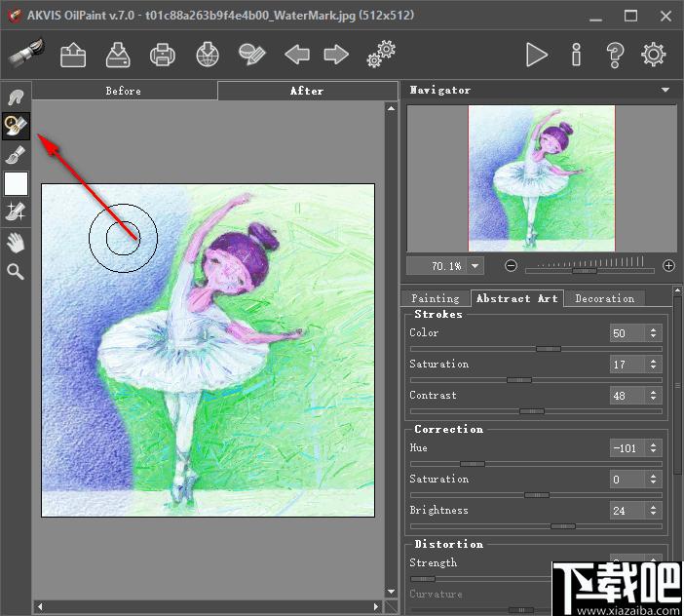This screenshot has width=684, height=616.
Task: Adjust the Brightness stepper arrows
Action: (x=653, y=511)
